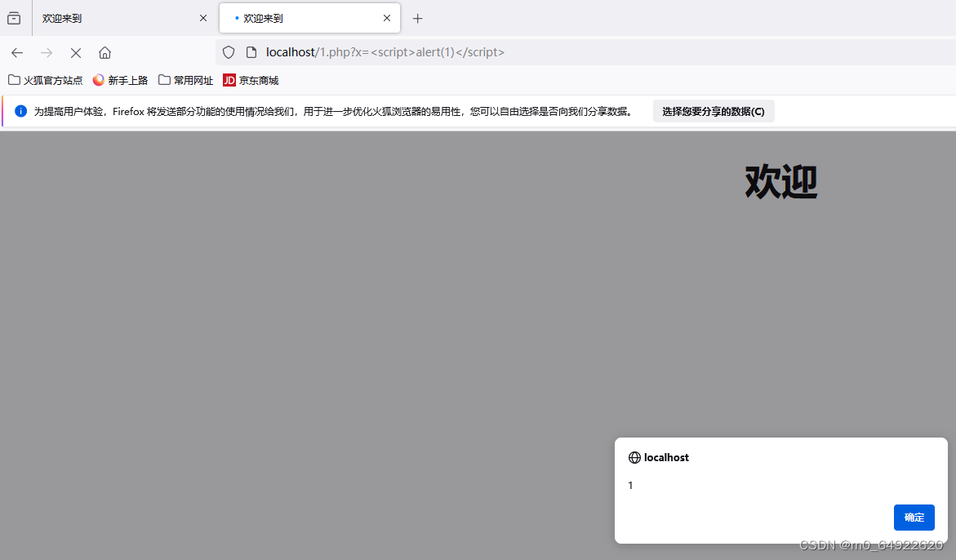
Task: Click the globe icon in alert dialog
Action: coord(634,458)
